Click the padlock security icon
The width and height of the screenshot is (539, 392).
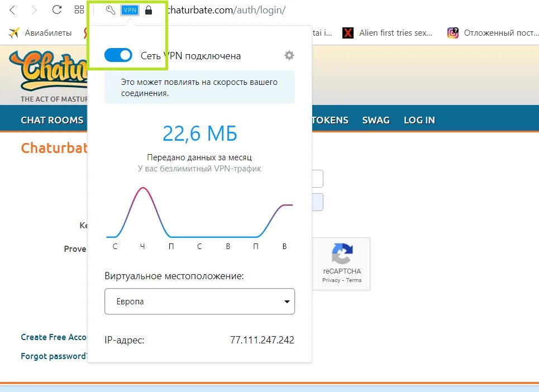pos(149,10)
